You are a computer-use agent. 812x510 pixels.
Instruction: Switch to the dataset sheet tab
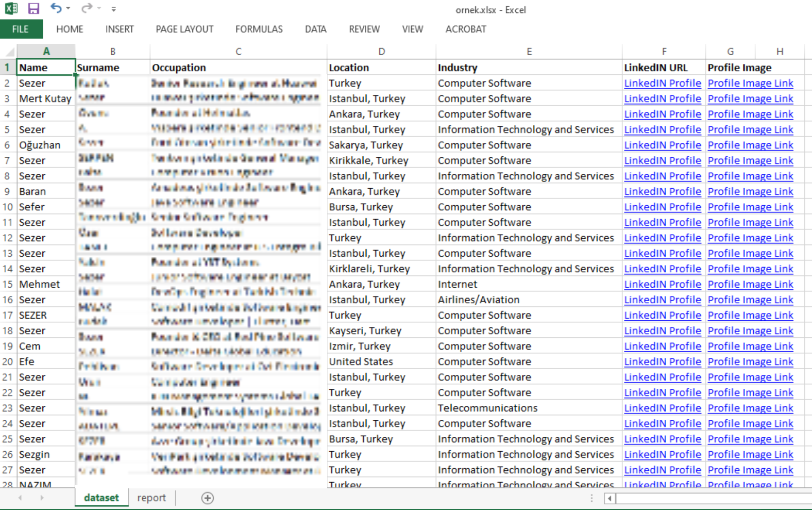(x=102, y=498)
